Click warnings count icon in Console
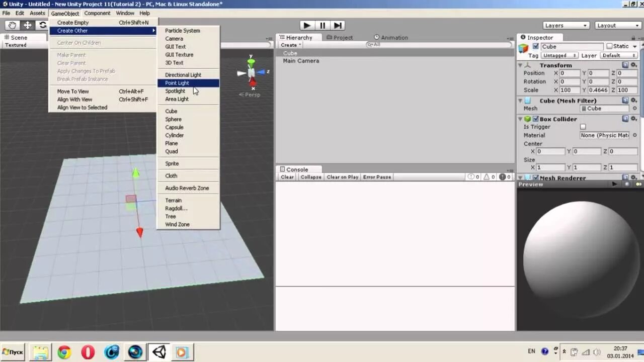644x362 pixels. click(x=487, y=177)
